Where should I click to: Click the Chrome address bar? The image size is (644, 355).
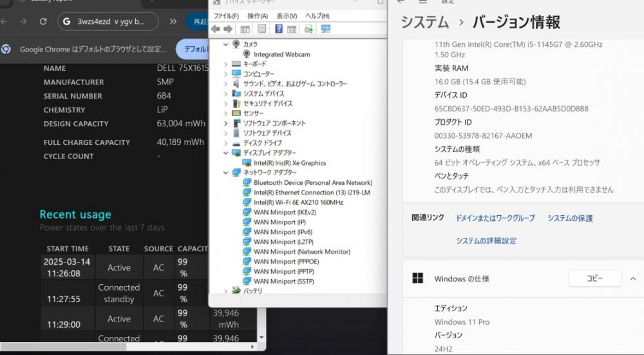pos(108,21)
